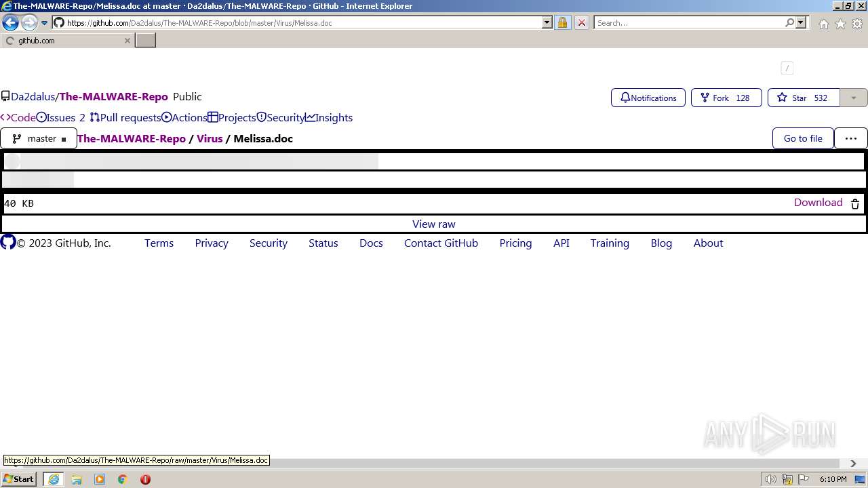The width and height of the screenshot is (868, 488).
Task: Open Favorites star icon
Action: (840, 24)
